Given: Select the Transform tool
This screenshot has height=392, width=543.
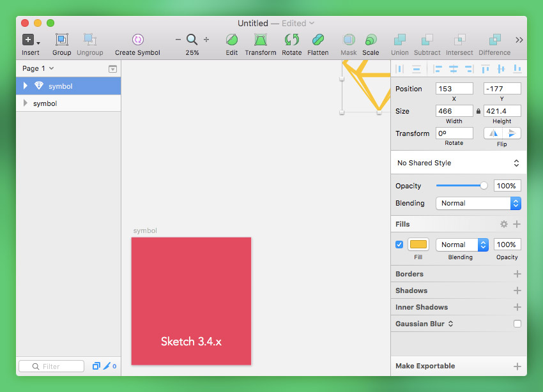Looking at the screenshot, I should click(x=261, y=40).
